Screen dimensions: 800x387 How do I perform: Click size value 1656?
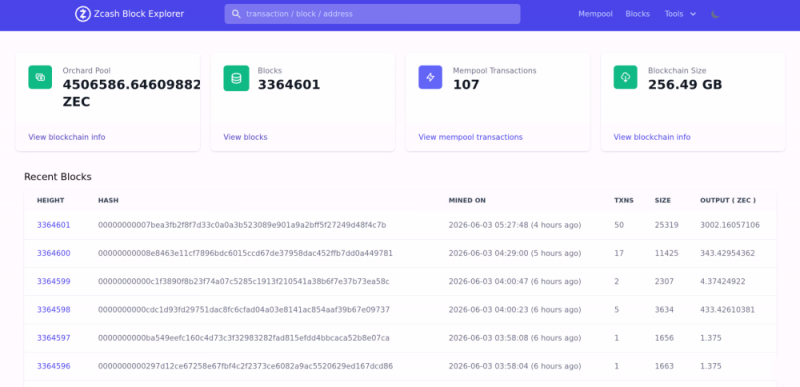click(x=664, y=338)
